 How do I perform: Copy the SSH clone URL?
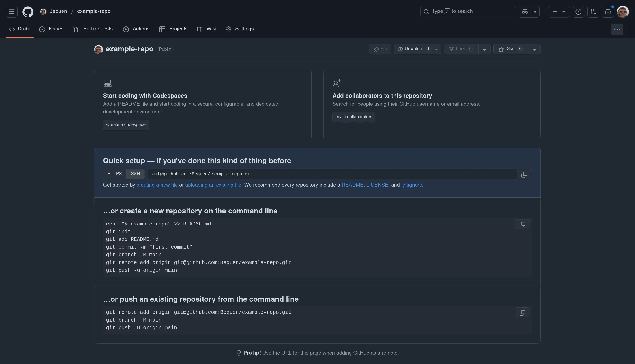pyautogui.click(x=524, y=174)
